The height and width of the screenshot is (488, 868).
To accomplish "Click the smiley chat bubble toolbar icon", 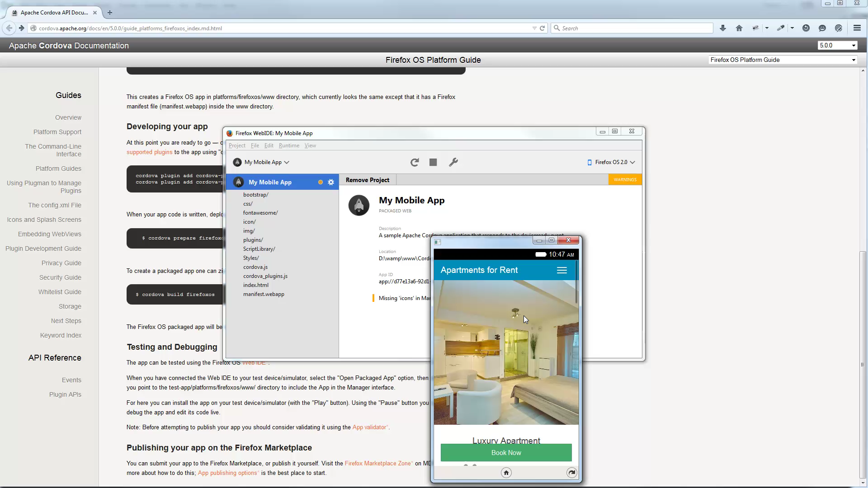I will [x=822, y=28].
